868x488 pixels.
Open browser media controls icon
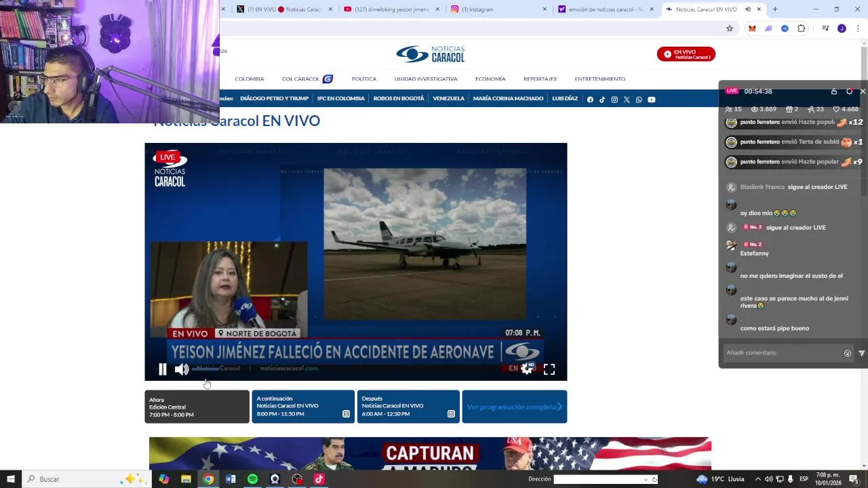[825, 28]
